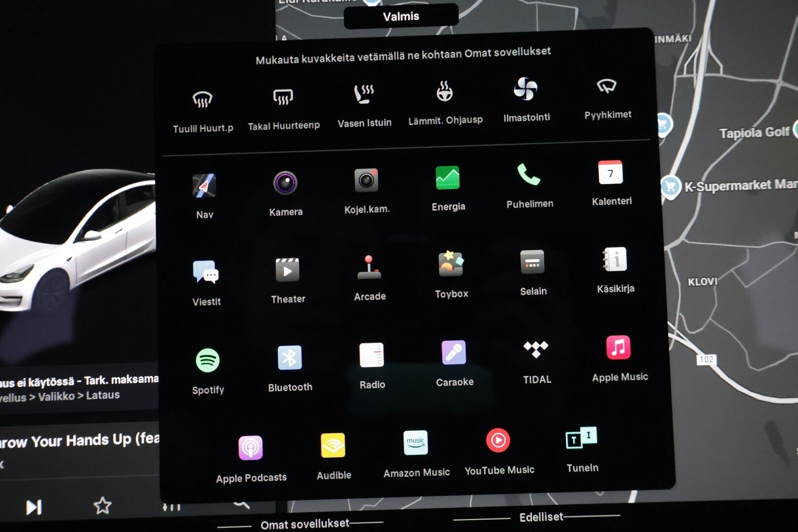This screenshot has height=532, width=798.
Task: Open the Kalenteri app
Action: point(610,172)
